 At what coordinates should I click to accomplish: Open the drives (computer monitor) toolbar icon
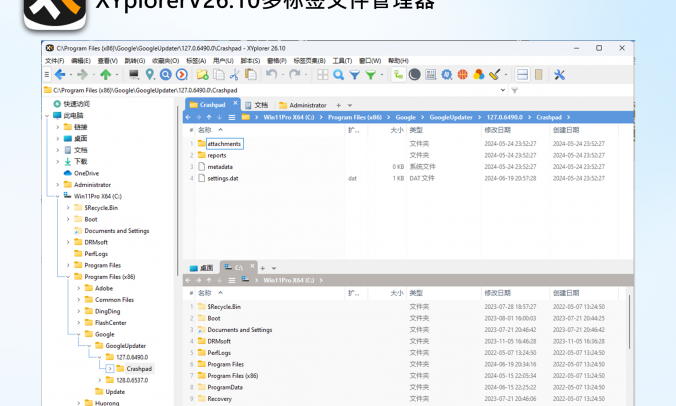point(134,75)
